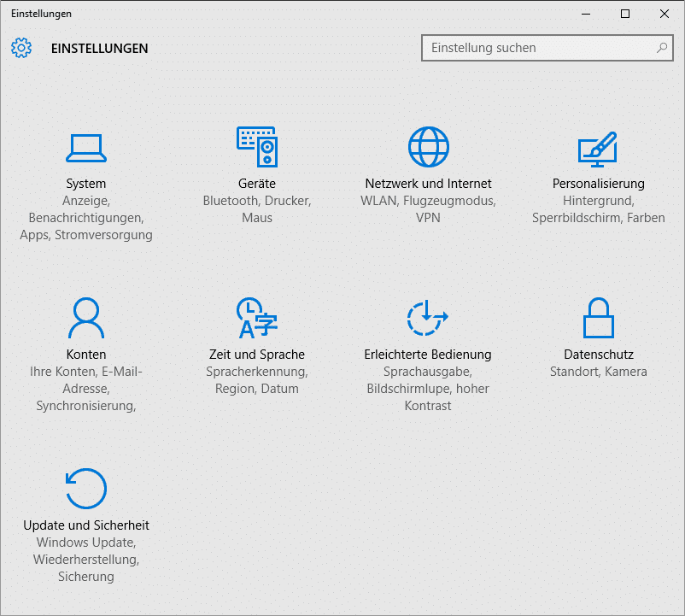Select the Netzwerk und Internet title

tap(428, 184)
